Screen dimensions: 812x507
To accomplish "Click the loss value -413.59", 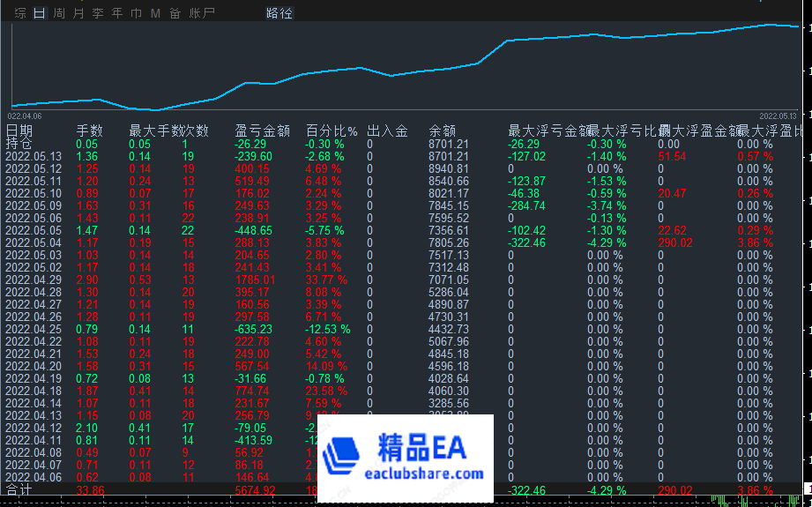I will (x=253, y=441).
